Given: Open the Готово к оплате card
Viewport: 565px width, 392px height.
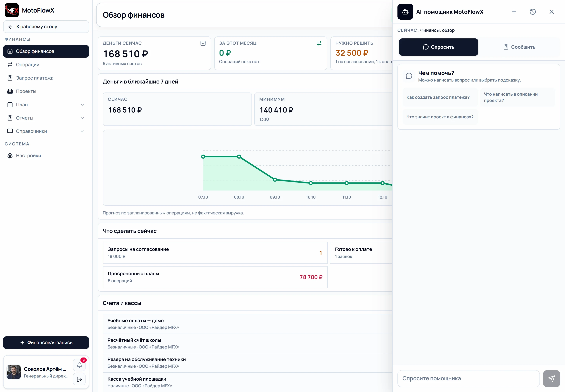Looking at the screenshot, I should click(x=361, y=253).
